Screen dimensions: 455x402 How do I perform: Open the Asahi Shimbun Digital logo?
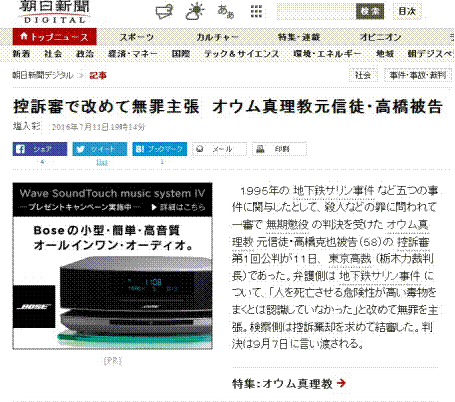[54, 12]
